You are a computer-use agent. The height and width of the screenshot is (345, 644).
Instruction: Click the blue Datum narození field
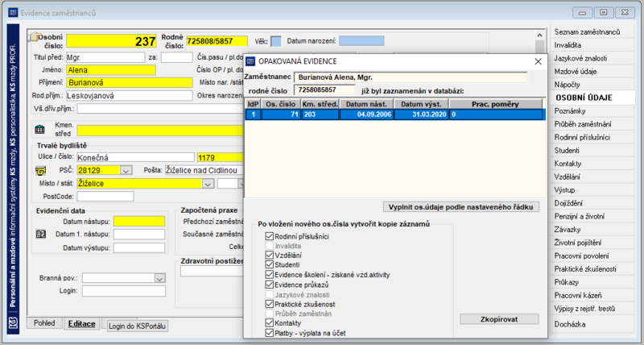click(x=361, y=41)
